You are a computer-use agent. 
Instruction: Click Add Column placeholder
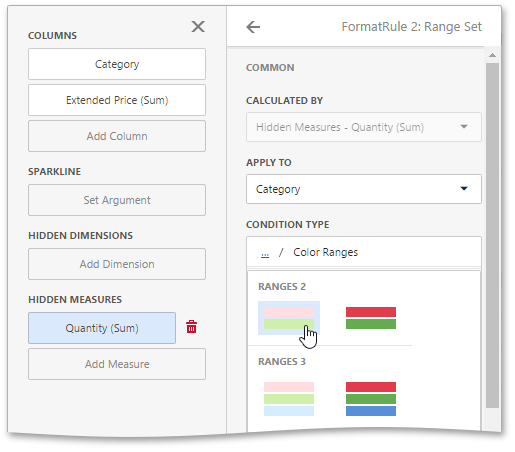pyautogui.click(x=117, y=136)
